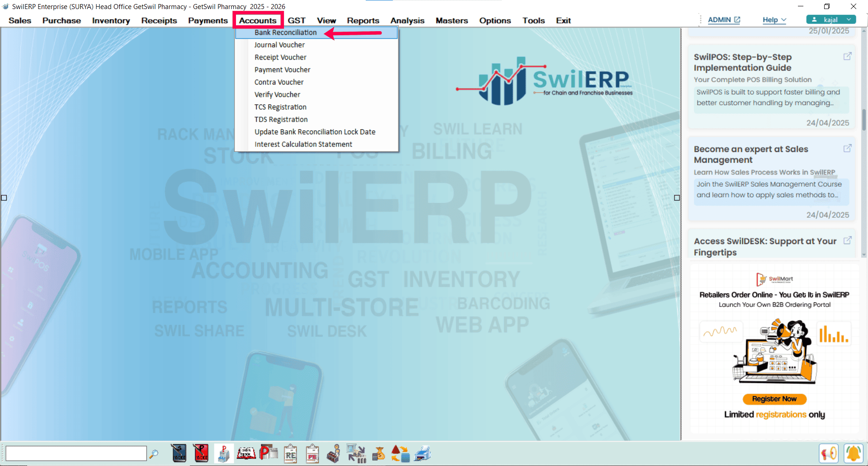Screen dimensions: 868x466
Task: Select Contra Voucher menu entry
Action: coord(316,82)
